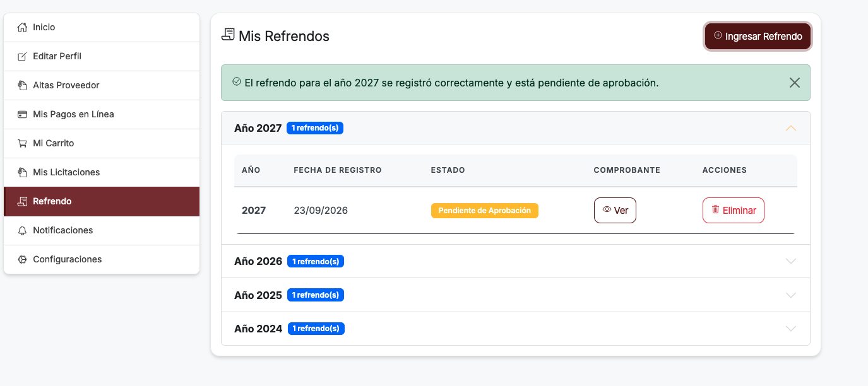Open Altas Proveedor page

pos(102,85)
